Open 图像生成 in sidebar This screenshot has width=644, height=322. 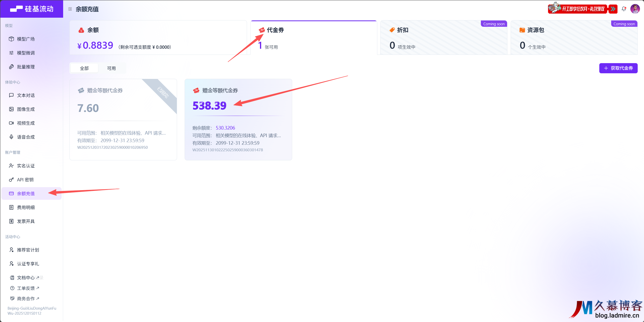(x=26, y=109)
